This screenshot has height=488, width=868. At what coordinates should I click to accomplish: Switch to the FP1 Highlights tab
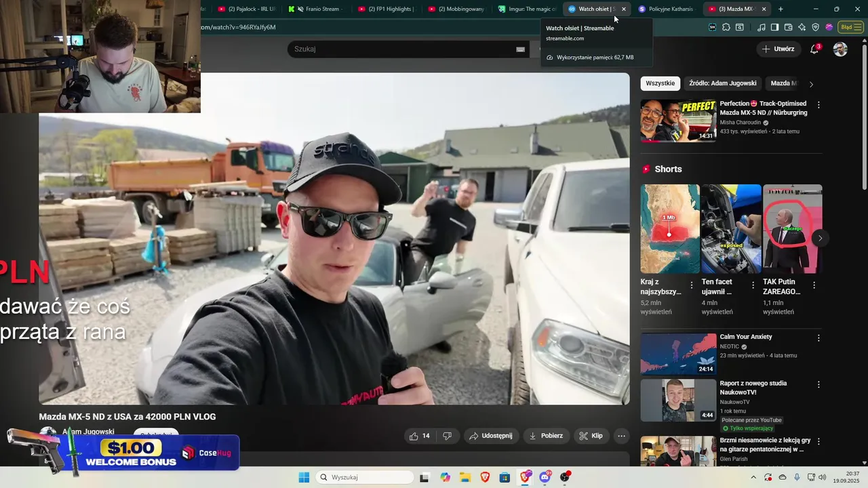click(387, 9)
